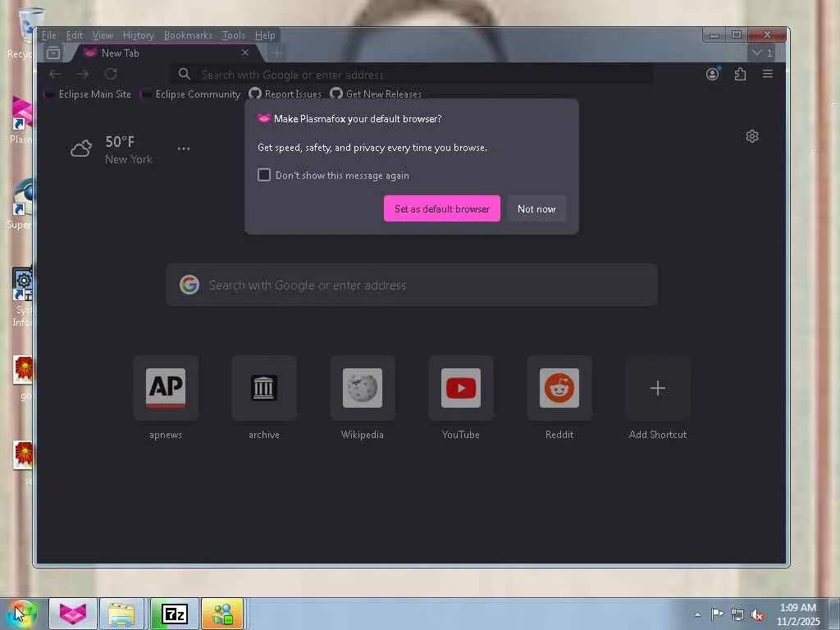Open Action Center flag tray icon

point(717,614)
